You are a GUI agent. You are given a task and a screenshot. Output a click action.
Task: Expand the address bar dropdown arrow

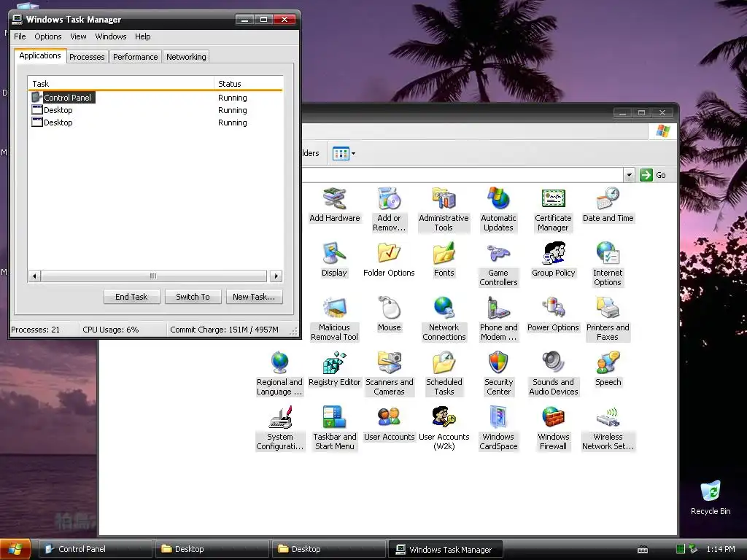pyautogui.click(x=629, y=175)
